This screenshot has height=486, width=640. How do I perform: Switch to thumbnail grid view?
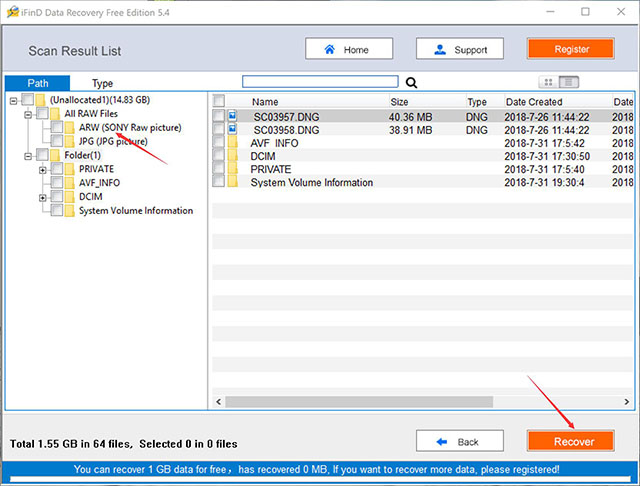[549, 82]
